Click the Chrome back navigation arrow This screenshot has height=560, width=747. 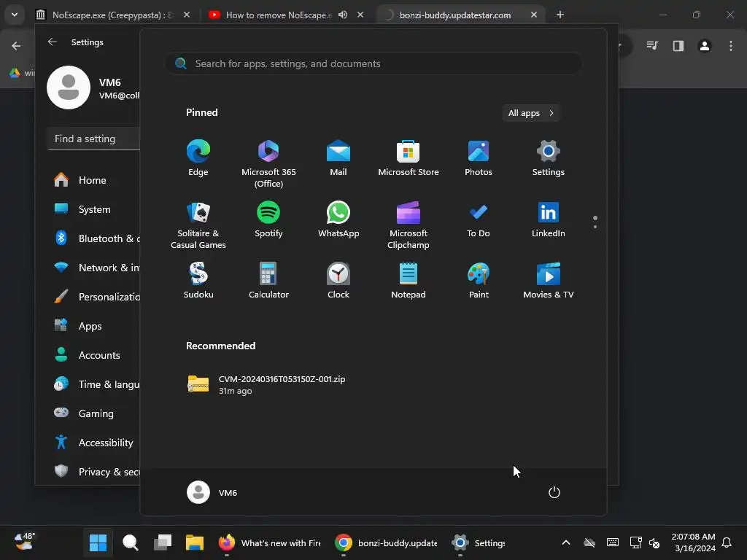(x=16, y=46)
